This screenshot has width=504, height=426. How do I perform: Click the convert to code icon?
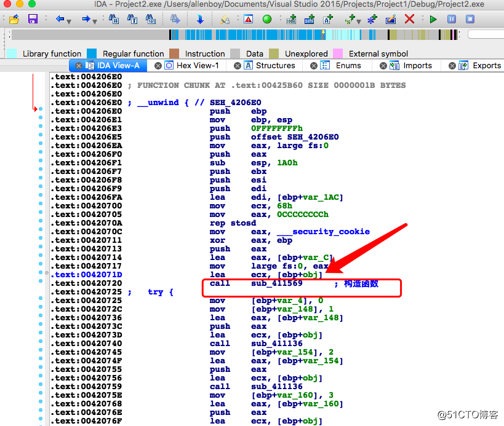[291, 19]
